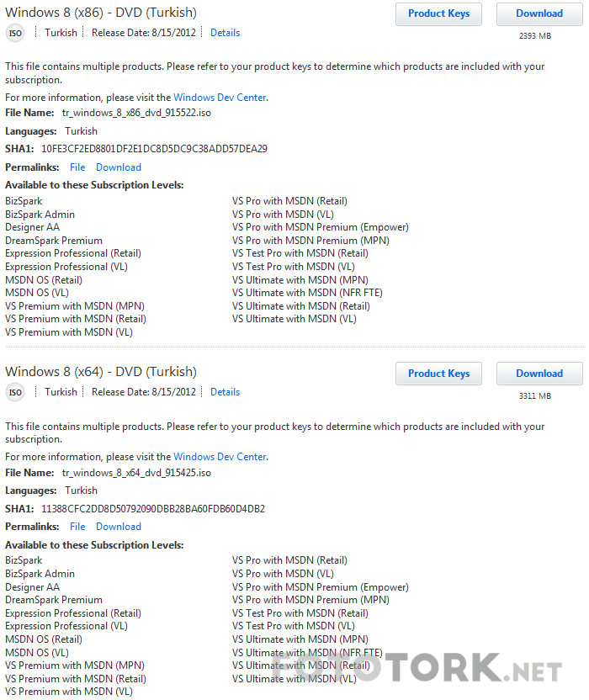Click the SHA1 hash starting with 10FE3CF2
Viewport: 589px width, 700px height.
(154, 149)
